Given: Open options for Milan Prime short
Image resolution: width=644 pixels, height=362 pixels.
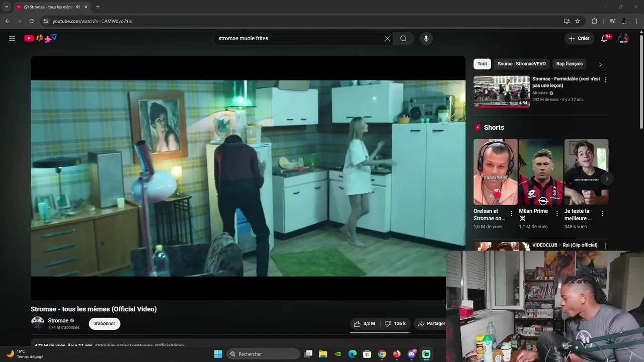Looking at the screenshot, I should (557, 214).
